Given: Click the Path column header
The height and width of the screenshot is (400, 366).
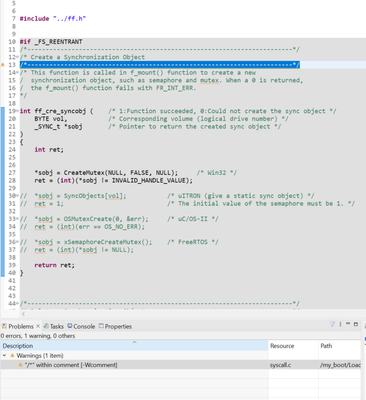Looking at the screenshot, I should 340,346.
